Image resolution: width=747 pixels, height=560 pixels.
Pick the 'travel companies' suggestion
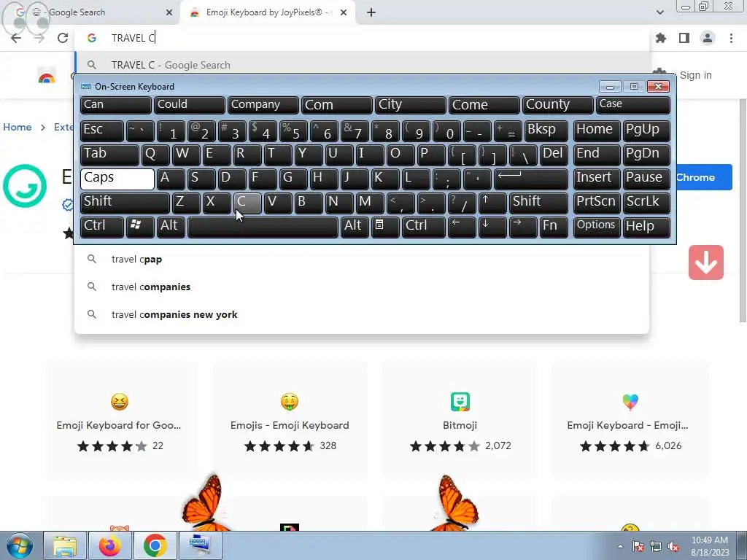click(362, 287)
